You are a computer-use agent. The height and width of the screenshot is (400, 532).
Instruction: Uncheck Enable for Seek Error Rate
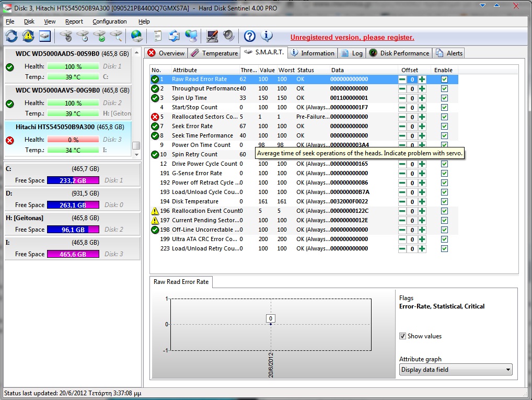tap(444, 127)
